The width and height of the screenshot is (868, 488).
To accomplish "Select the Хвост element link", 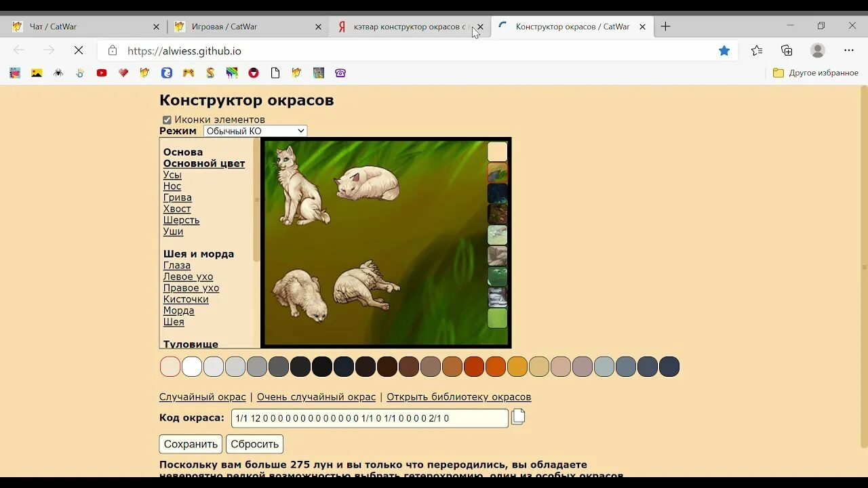I will pos(177,209).
